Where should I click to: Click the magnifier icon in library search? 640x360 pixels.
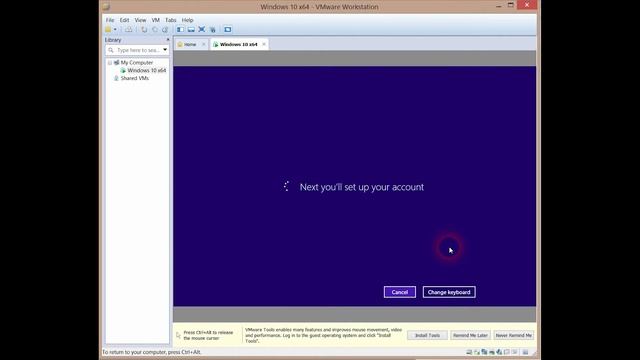point(111,50)
